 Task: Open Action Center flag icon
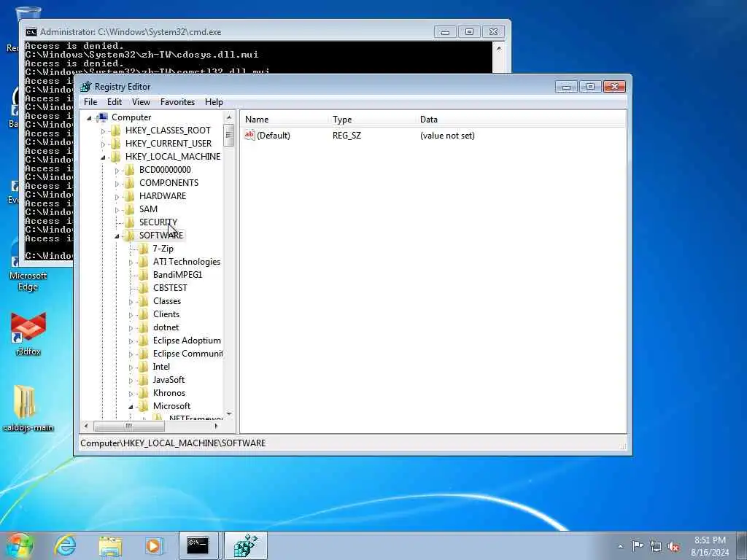tap(638, 546)
